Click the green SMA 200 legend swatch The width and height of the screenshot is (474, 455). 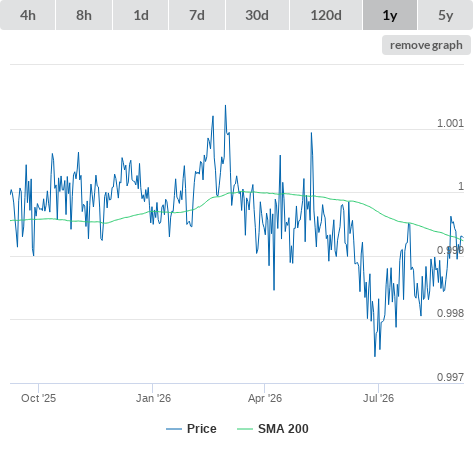pyautogui.click(x=245, y=429)
